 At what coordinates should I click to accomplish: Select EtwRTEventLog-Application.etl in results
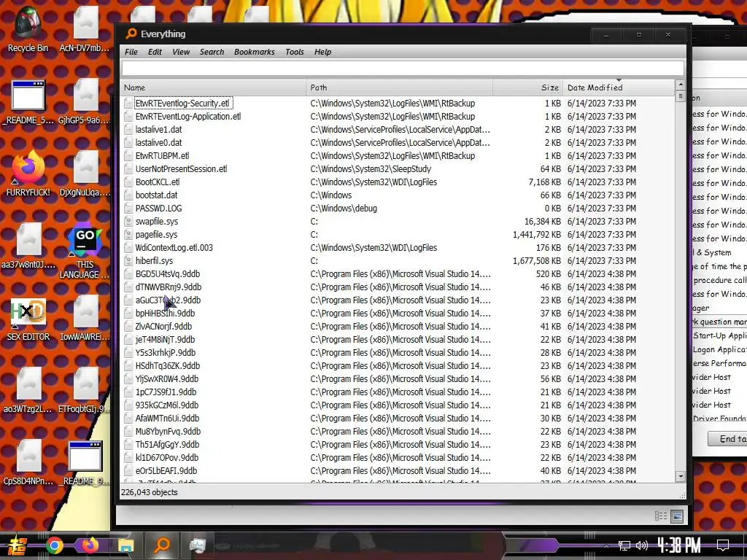(x=398, y=116)
